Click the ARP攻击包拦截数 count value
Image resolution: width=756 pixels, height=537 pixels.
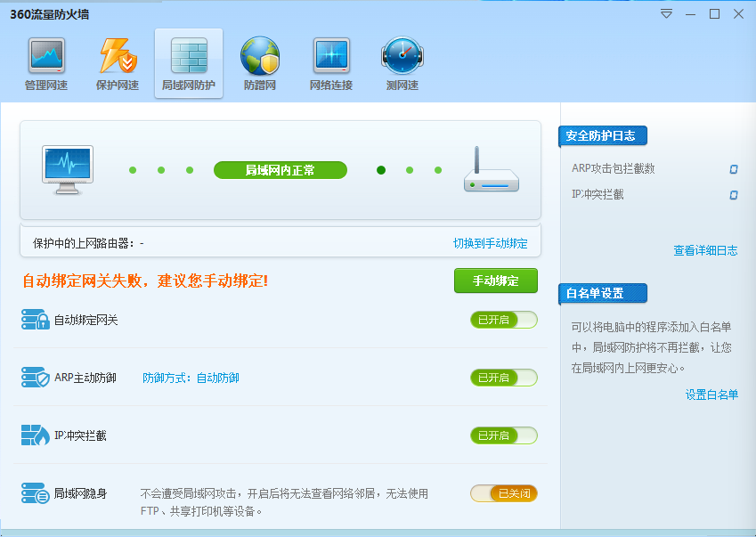click(734, 168)
